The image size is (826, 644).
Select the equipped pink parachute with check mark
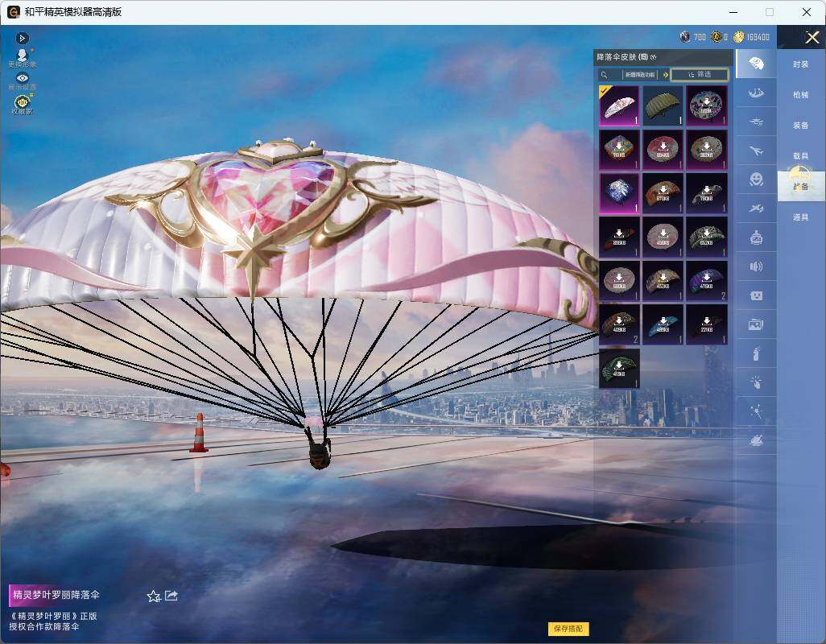[x=620, y=105]
